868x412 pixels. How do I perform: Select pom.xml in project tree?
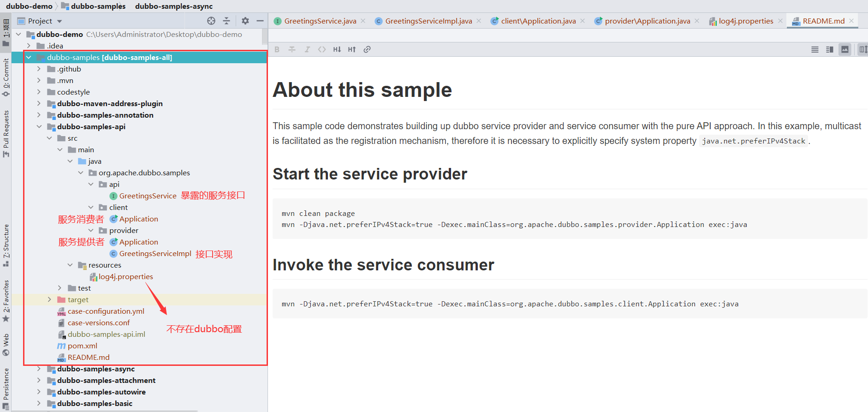point(82,346)
